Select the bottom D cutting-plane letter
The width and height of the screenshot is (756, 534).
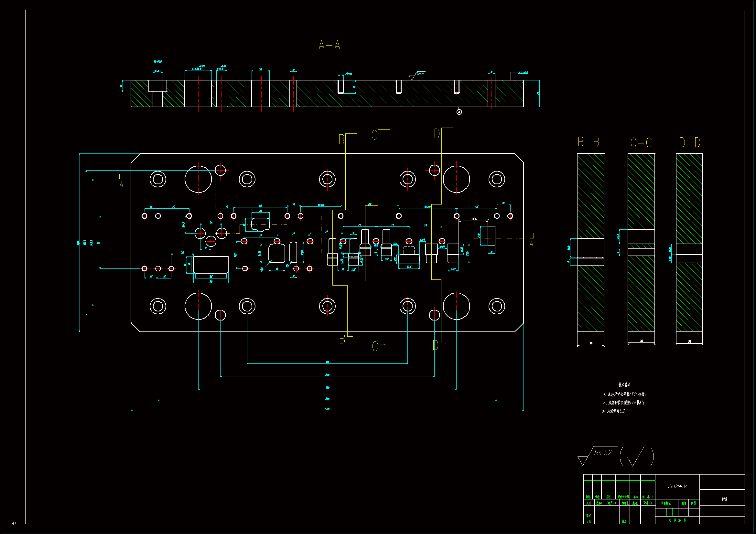coord(436,345)
